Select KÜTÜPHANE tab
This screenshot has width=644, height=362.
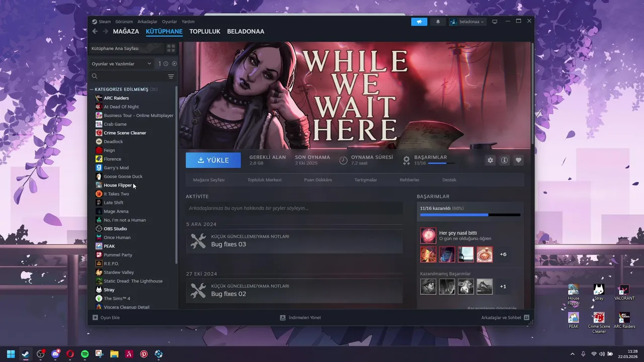[x=164, y=31]
